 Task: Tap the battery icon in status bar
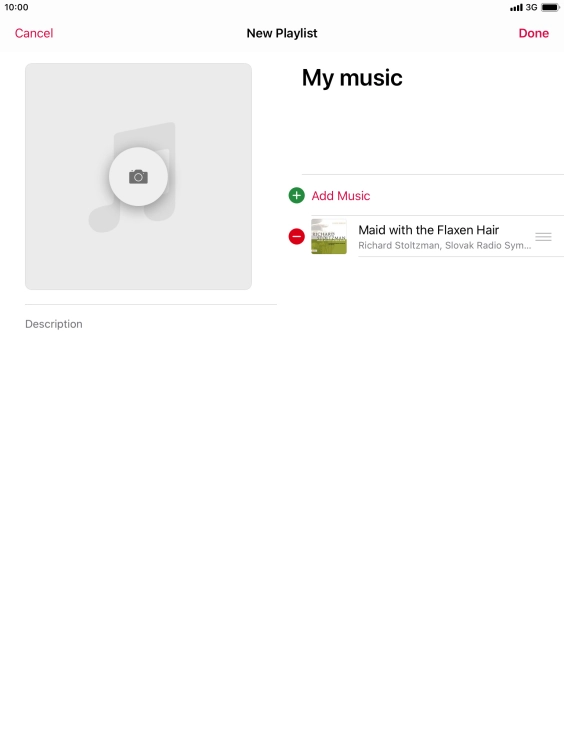(x=550, y=7)
